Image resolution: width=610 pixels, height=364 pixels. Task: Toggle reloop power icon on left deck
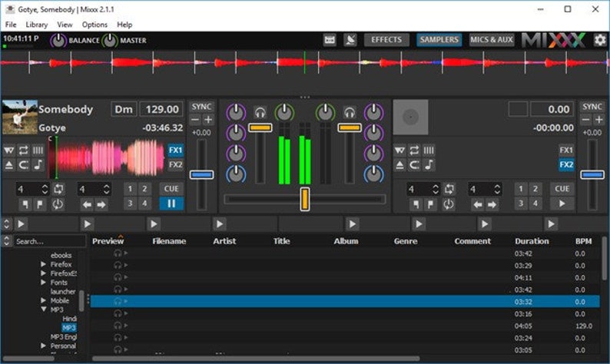coord(58,204)
